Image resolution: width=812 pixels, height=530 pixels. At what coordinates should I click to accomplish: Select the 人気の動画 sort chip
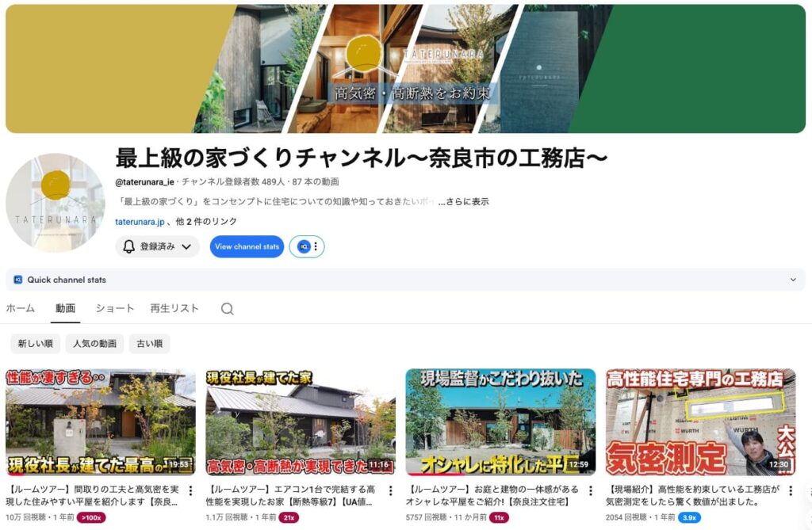pos(95,344)
